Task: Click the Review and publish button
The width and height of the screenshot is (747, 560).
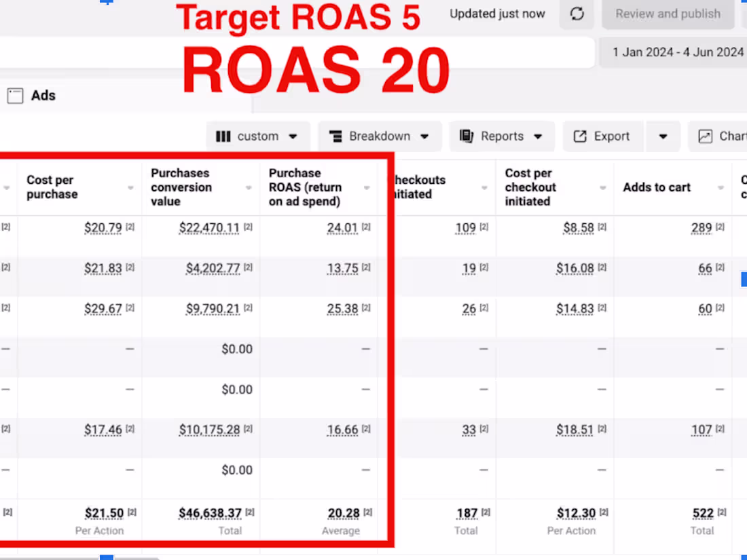Action: (x=668, y=13)
